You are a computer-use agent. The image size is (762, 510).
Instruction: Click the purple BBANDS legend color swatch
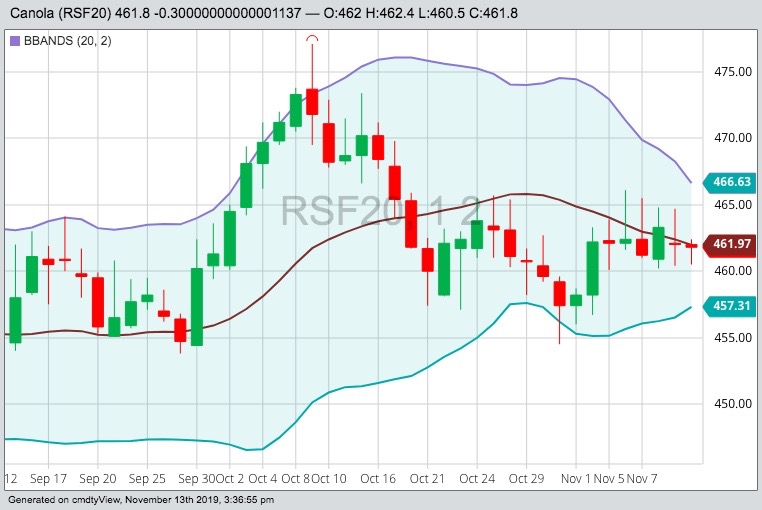click(x=14, y=41)
